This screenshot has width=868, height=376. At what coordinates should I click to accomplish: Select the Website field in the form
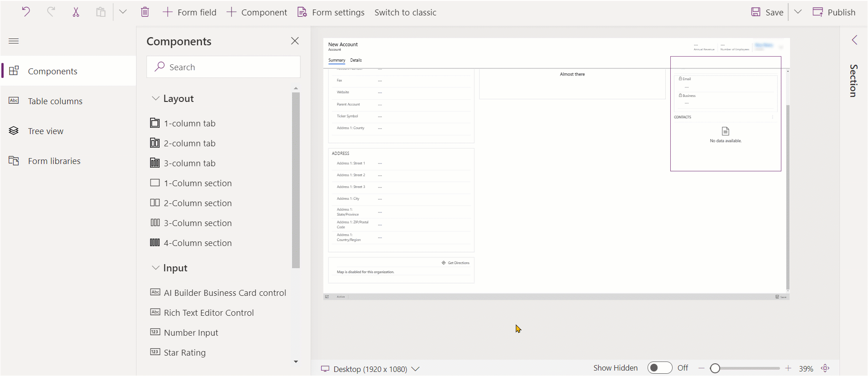click(x=401, y=92)
